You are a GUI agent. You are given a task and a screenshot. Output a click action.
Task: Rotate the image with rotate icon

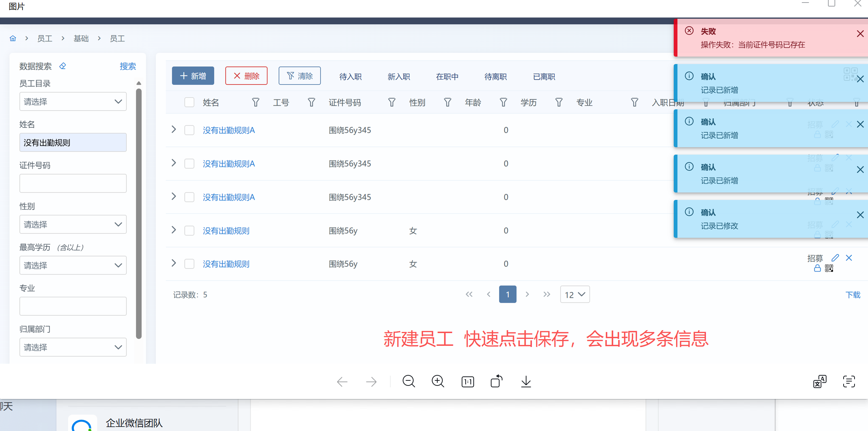pyautogui.click(x=496, y=381)
